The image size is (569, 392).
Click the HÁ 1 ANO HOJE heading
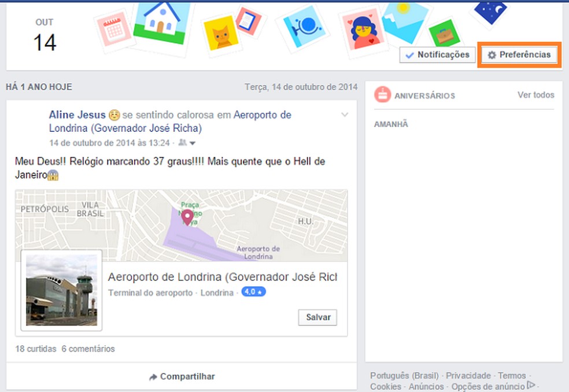39,87
